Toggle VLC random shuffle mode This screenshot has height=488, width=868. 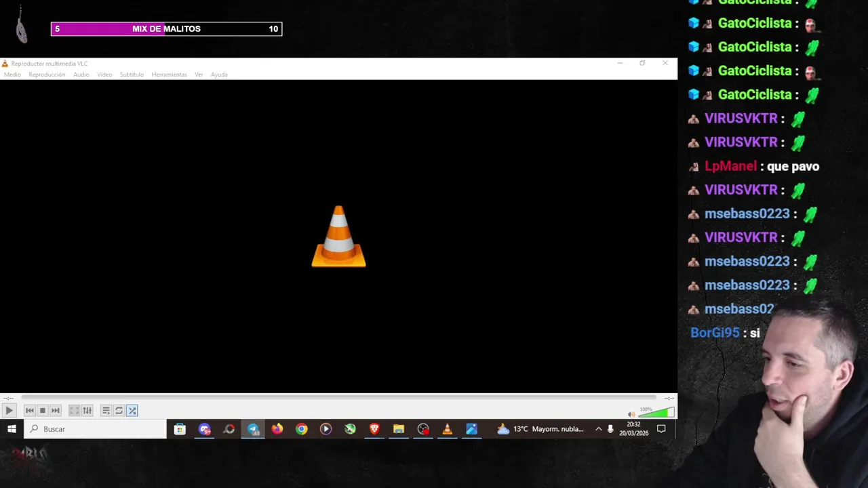(x=132, y=411)
